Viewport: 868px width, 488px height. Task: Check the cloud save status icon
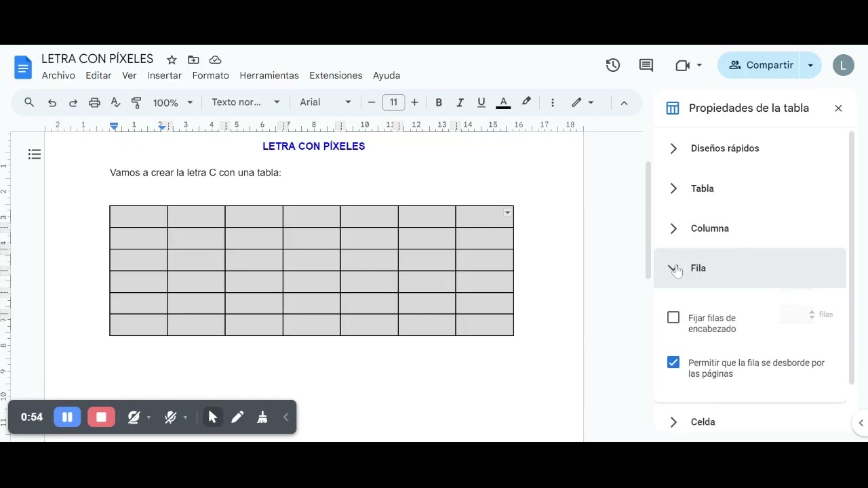pyautogui.click(x=215, y=60)
